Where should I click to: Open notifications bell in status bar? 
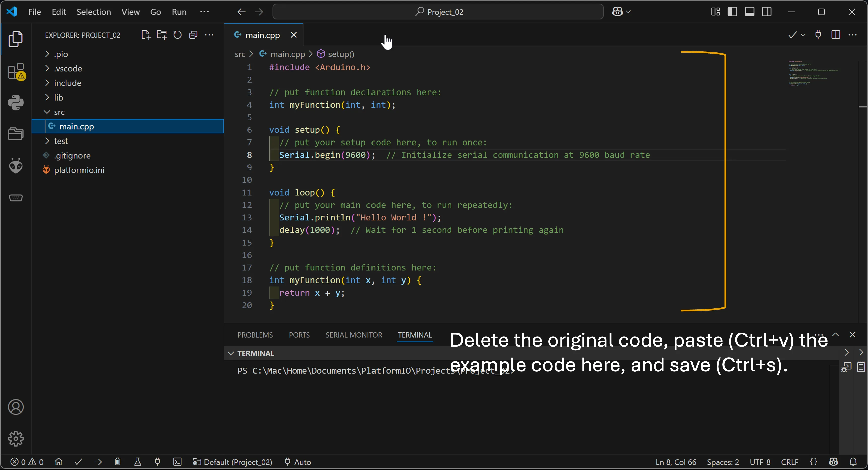coord(853,462)
